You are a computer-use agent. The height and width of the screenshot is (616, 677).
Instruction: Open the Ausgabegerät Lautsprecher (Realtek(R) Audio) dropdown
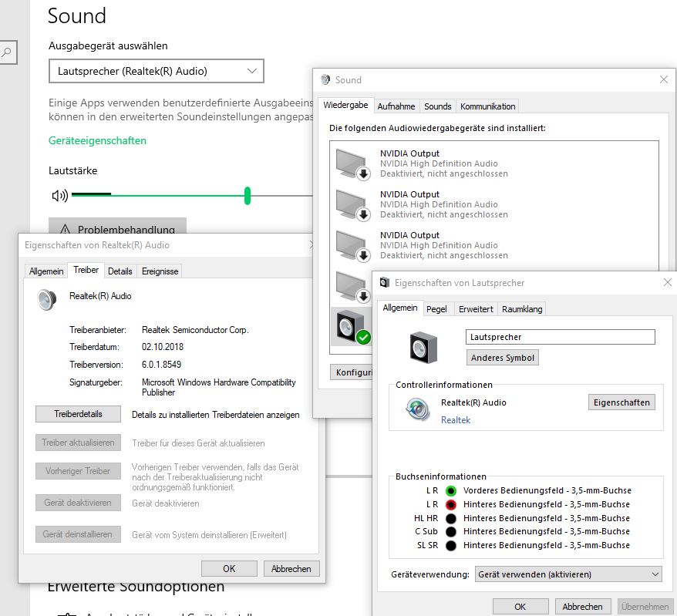pos(157,71)
